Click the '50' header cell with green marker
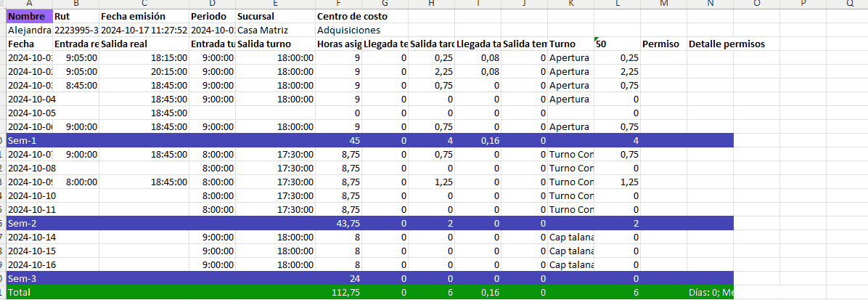 pos(617,44)
